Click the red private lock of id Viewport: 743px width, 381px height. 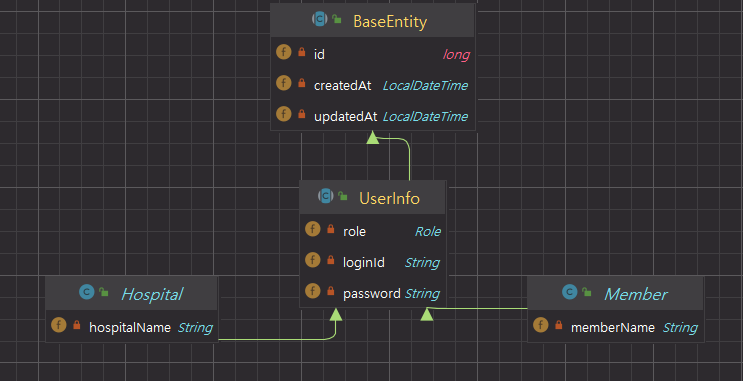(302, 52)
